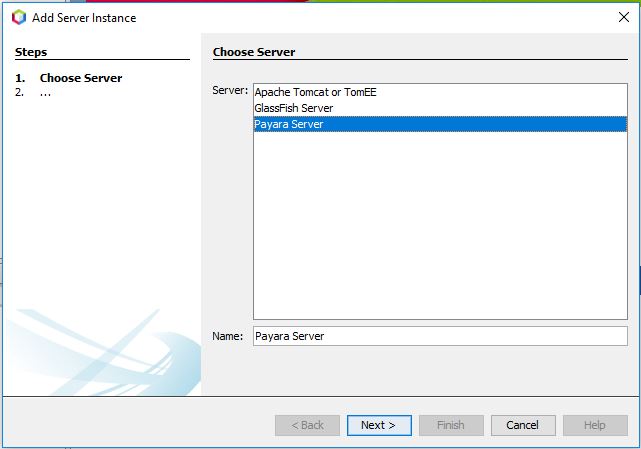Image resolution: width=641 pixels, height=449 pixels.
Task: Select the highlighted Payara Server entry
Action: (x=440, y=124)
